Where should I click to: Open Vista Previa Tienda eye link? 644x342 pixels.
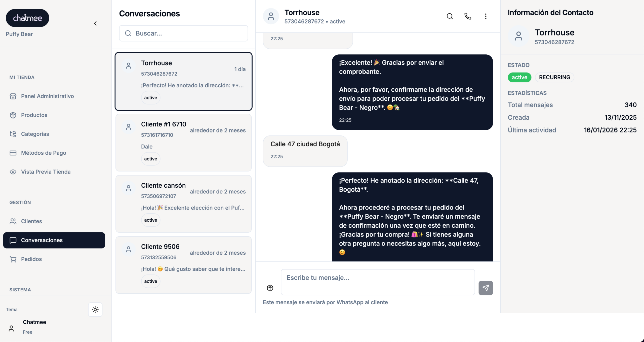[46, 172]
